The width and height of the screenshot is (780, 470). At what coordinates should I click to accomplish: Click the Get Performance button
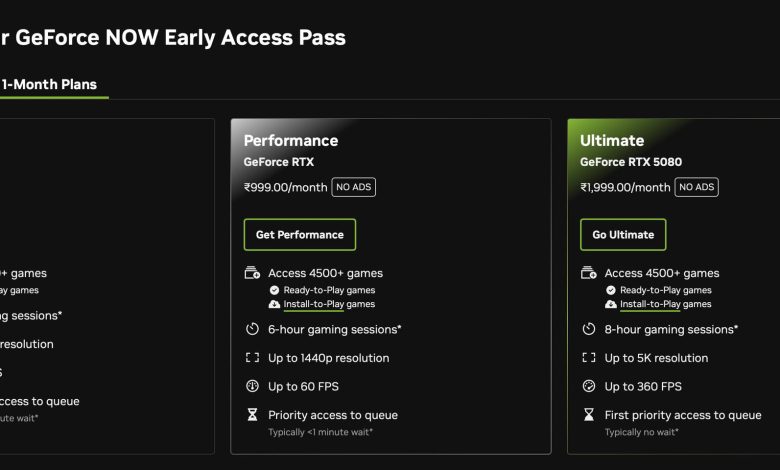coord(299,234)
